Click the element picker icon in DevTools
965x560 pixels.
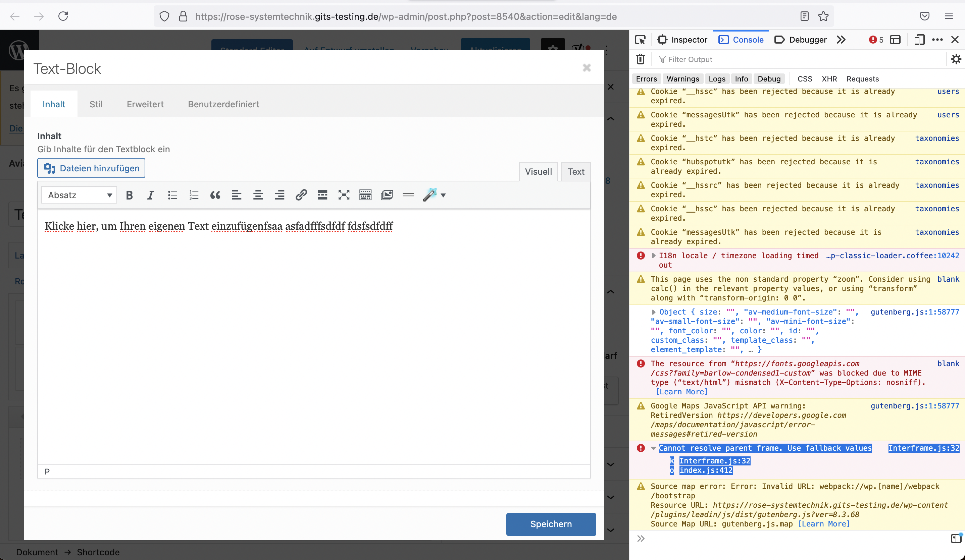point(640,40)
